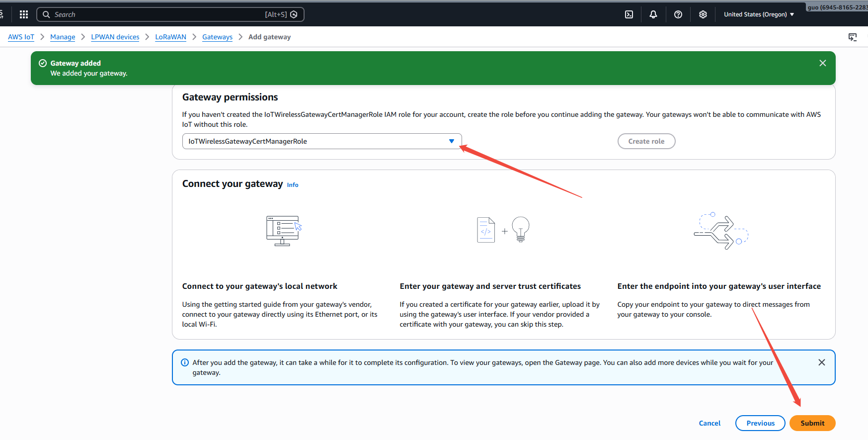The width and height of the screenshot is (868, 440).
Task: Open the notifications bell
Action: [x=653, y=14]
